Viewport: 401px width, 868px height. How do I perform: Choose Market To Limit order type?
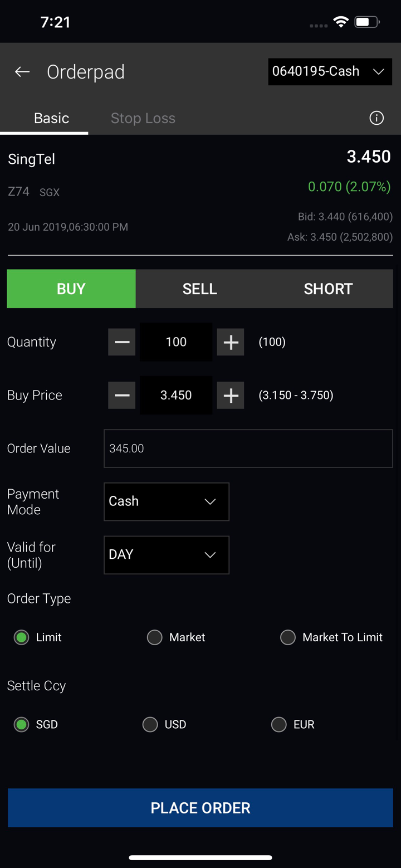tap(288, 637)
